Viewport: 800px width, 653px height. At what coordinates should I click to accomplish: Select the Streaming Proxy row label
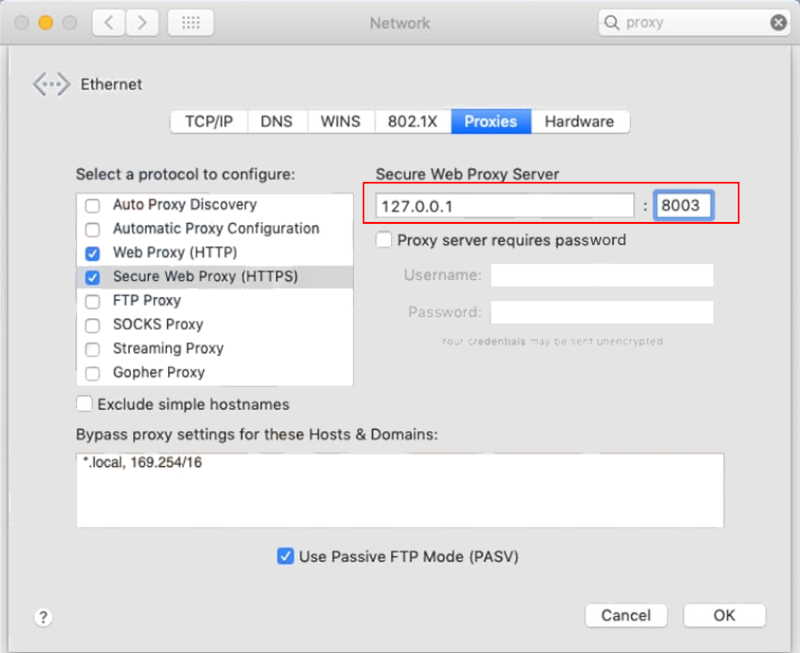(x=168, y=348)
